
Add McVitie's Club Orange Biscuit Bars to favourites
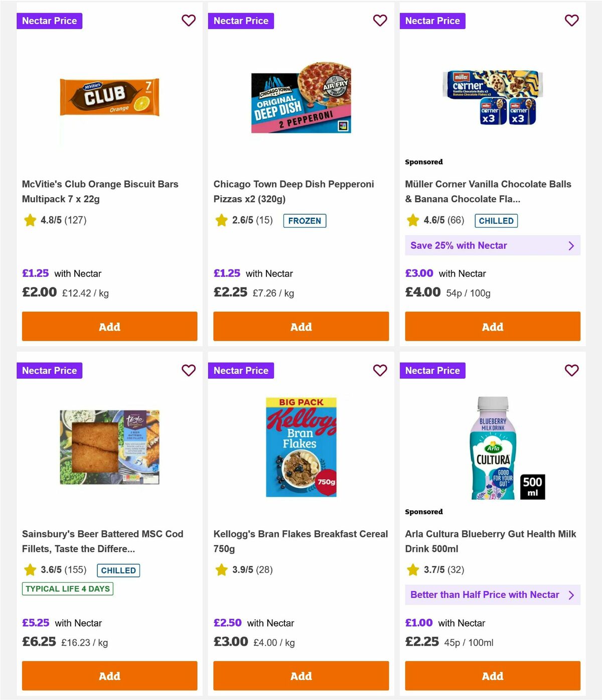coord(189,21)
